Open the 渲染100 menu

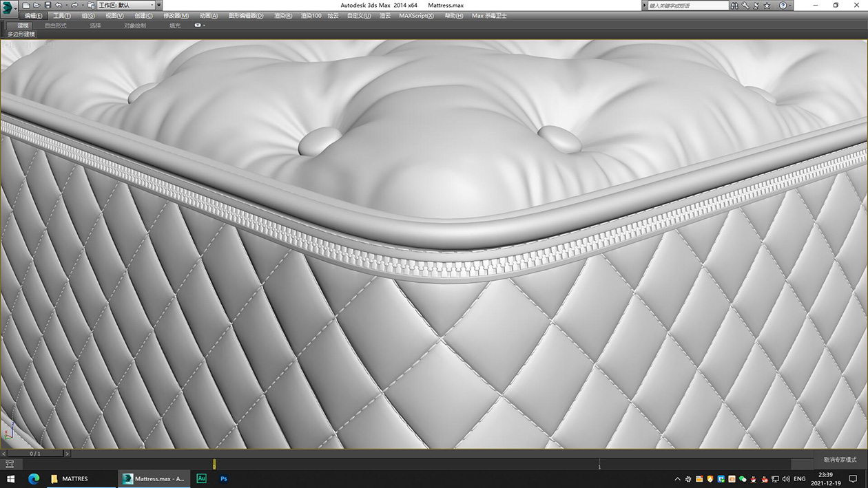311,16
